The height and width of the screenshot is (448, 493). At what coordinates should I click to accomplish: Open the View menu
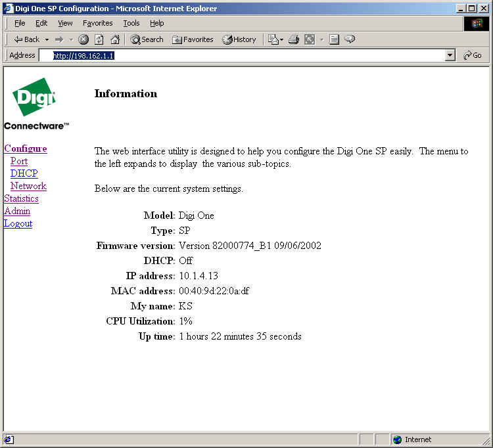[65, 23]
